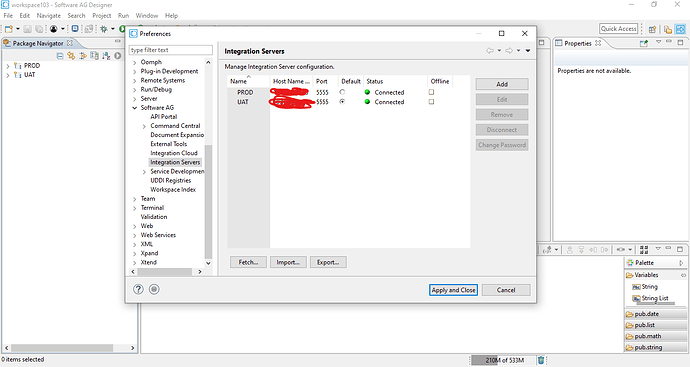Image resolution: width=690 pixels, height=367 pixels.
Task: Expand the Command Central tree node
Action: click(144, 126)
